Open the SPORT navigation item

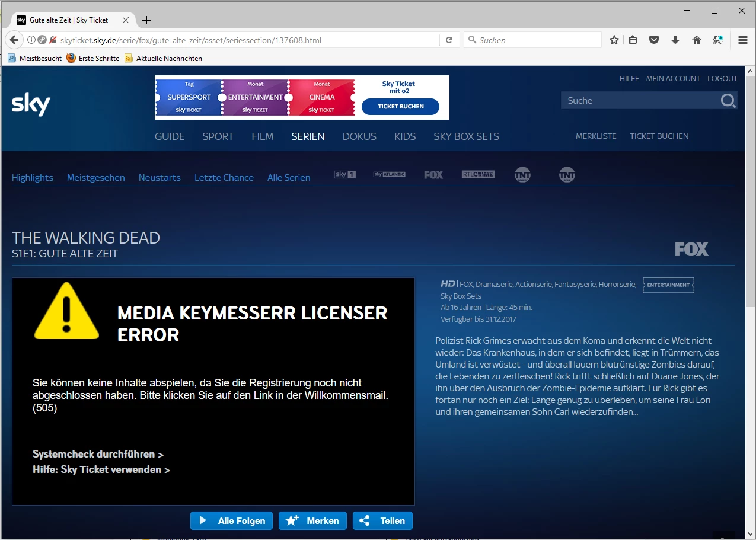click(x=218, y=136)
